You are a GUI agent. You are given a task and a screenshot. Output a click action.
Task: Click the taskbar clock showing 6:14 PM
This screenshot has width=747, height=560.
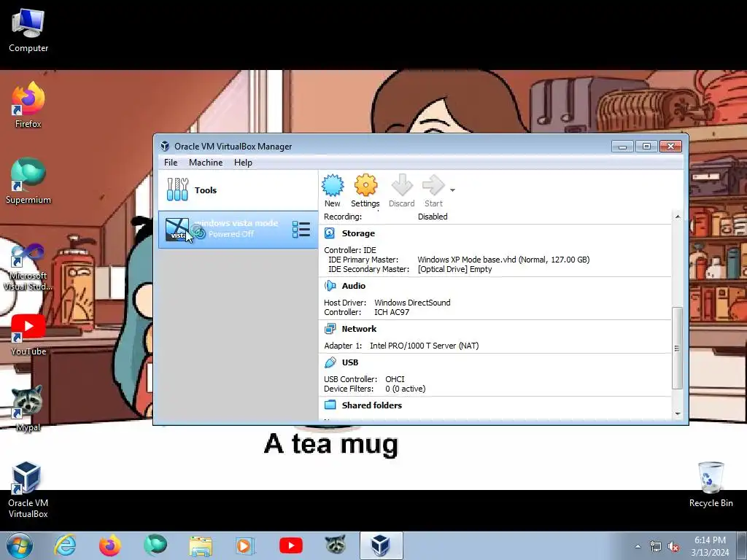click(710, 546)
